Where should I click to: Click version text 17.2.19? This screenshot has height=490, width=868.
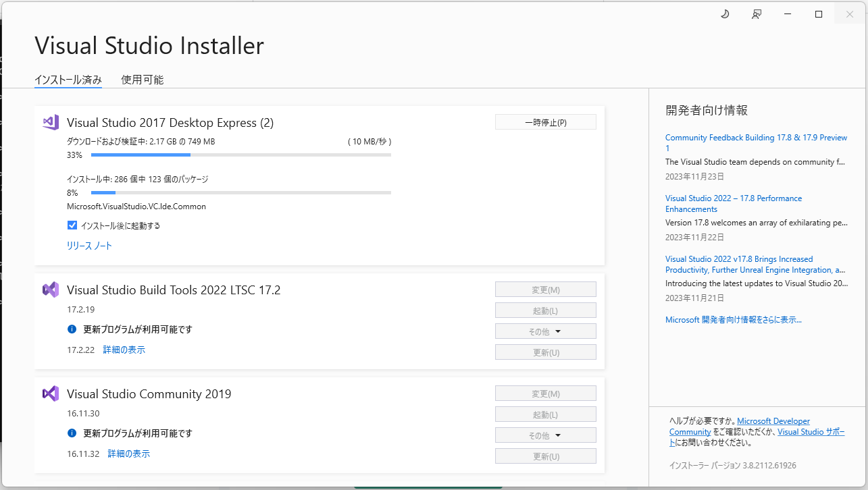click(x=80, y=309)
